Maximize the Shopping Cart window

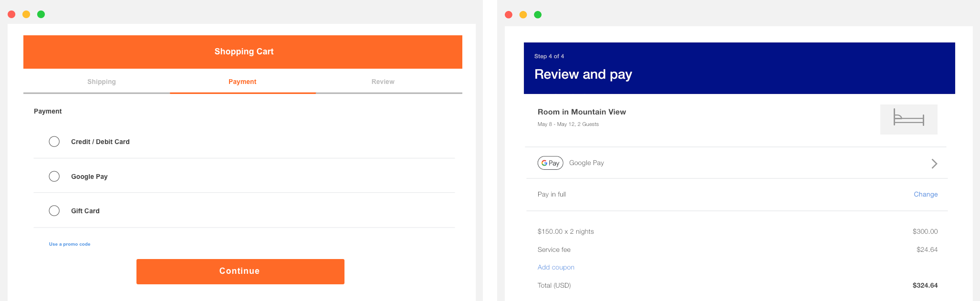click(41, 14)
